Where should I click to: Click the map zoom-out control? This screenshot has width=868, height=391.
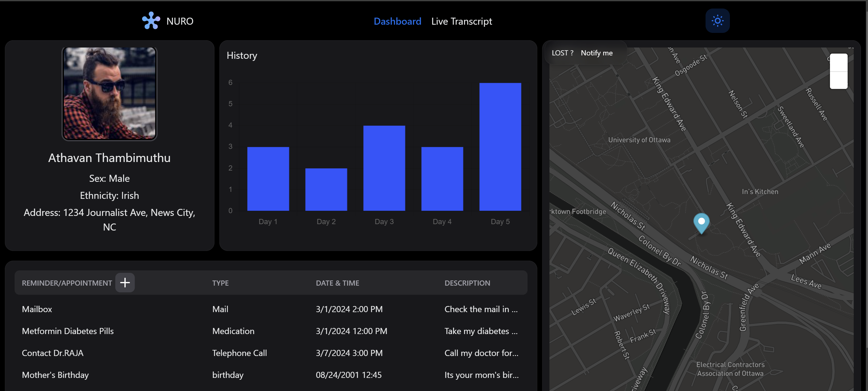point(838,80)
